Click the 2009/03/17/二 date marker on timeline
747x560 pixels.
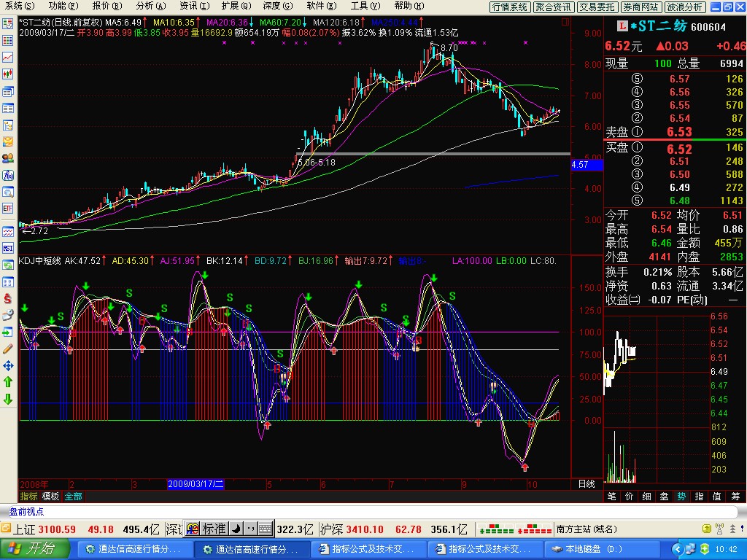pyautogui.click(x=196, y=484)
